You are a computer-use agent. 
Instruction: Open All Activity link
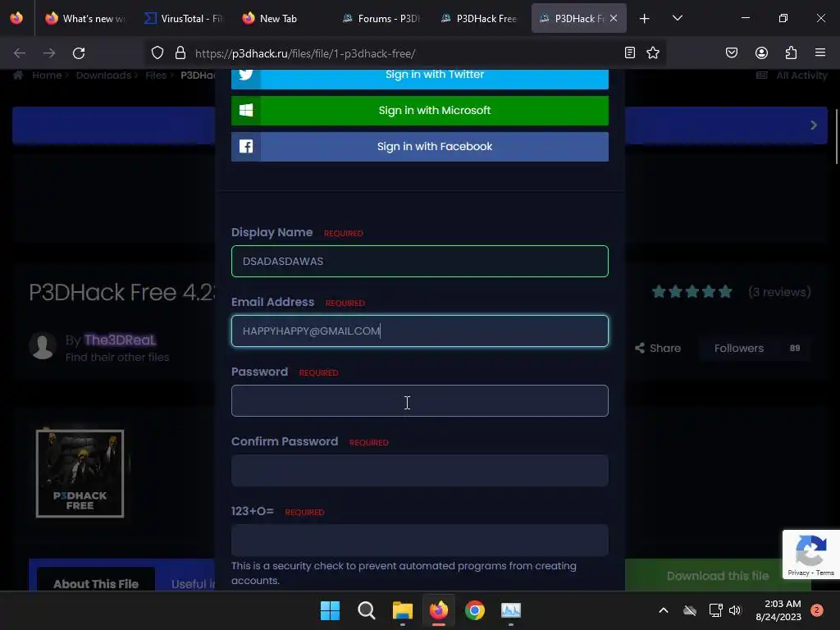pyautogui.click(x=792, y=75)
